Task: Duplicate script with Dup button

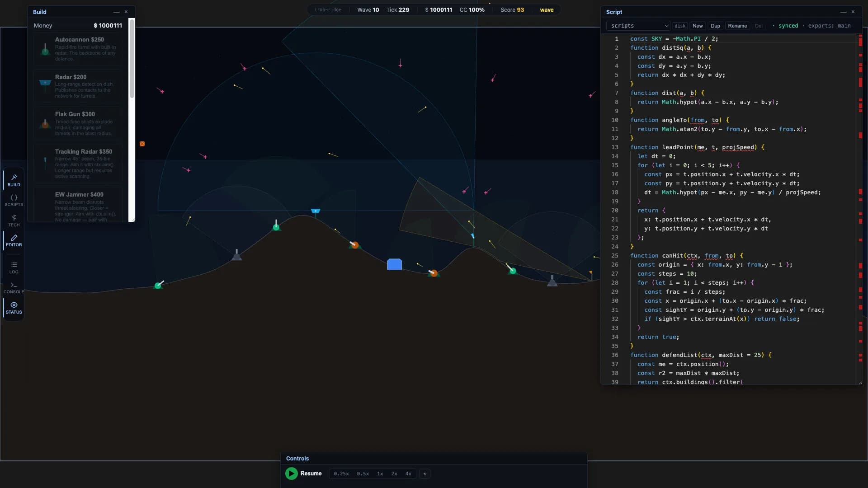Action: tap(715, 26)
